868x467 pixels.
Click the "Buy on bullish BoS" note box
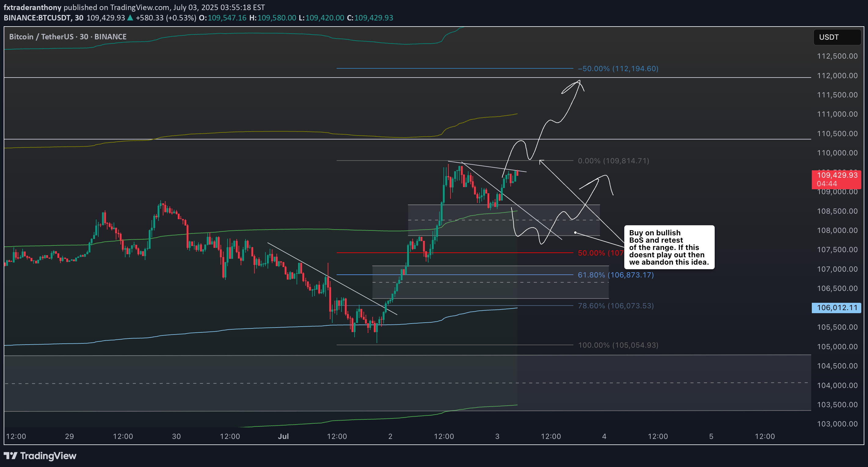pyautogui.click(x=669, y=247)
